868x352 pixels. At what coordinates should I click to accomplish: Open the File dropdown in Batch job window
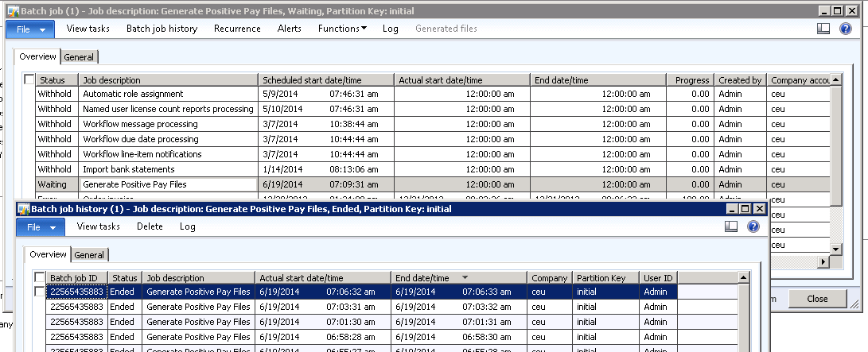coord(30,29)
